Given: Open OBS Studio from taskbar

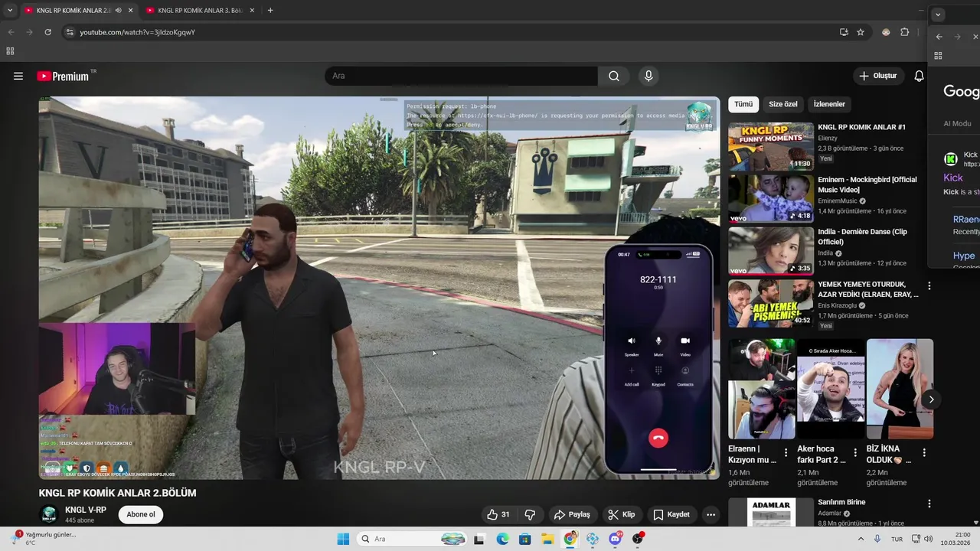Looking at the screenshot, I should 638,539.
